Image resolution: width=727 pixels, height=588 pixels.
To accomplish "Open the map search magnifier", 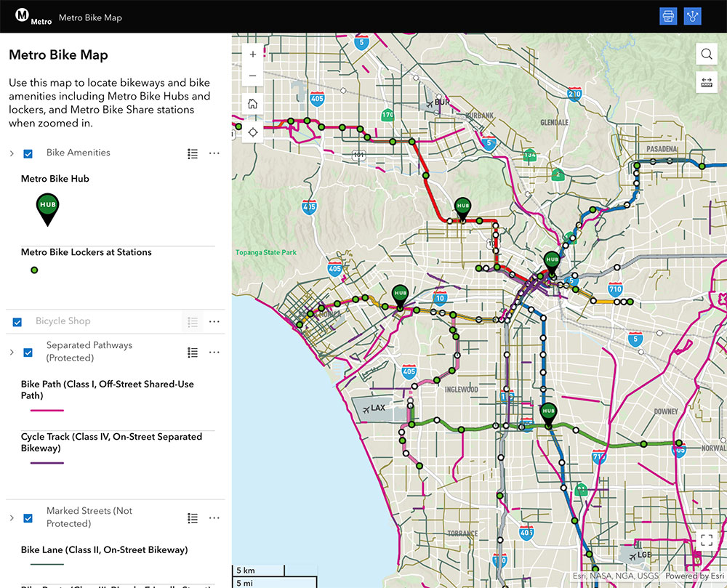I will (707, 55).
